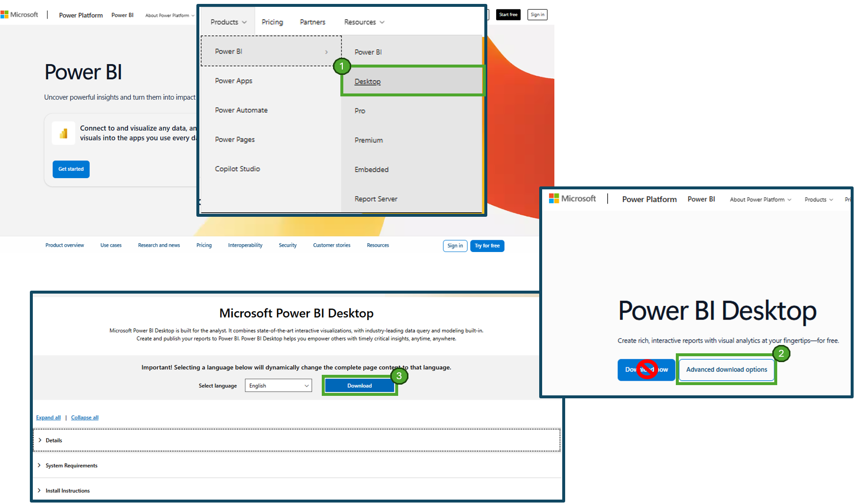Click the Expand all link

tap(48, 417)
